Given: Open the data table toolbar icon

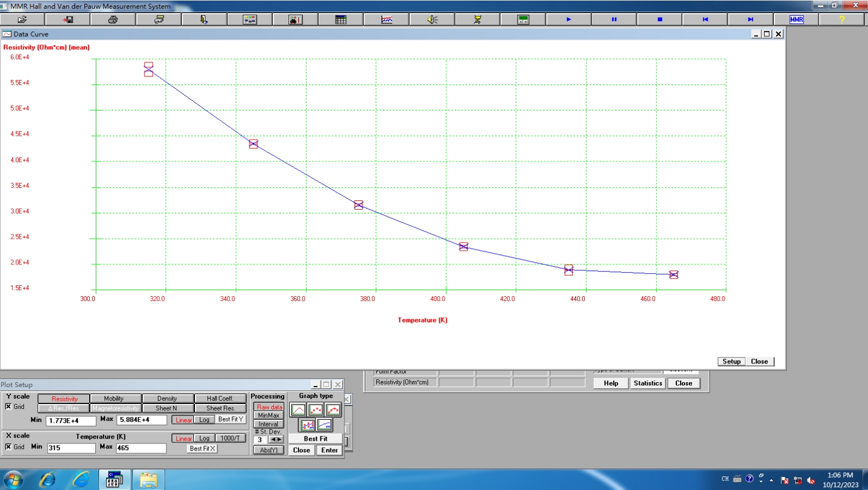Looking at the screenshot, I should tap(341, 20).
